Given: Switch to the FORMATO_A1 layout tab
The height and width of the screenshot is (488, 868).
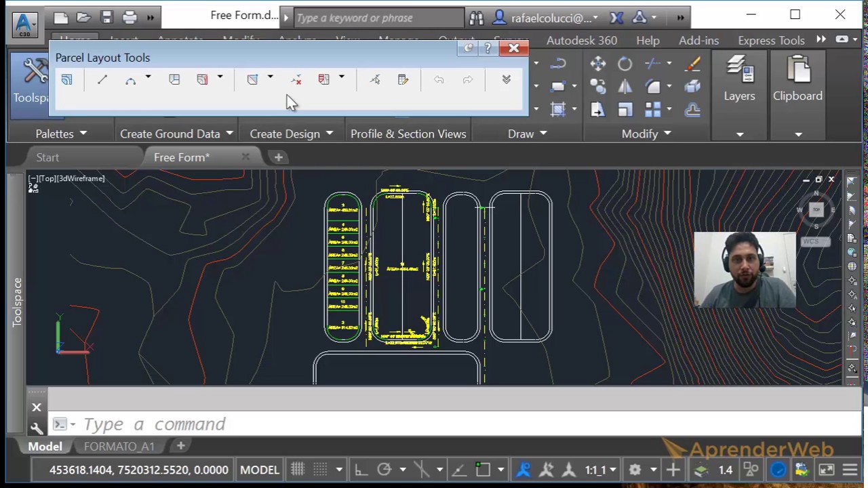Looking at the screenshot, I should click(119, 446).
